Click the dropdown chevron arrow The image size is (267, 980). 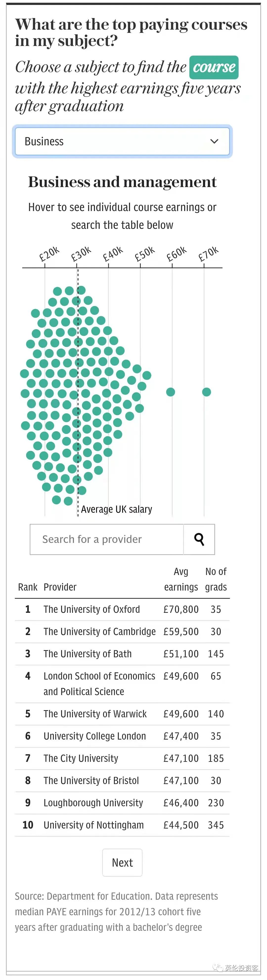point(214,142)
